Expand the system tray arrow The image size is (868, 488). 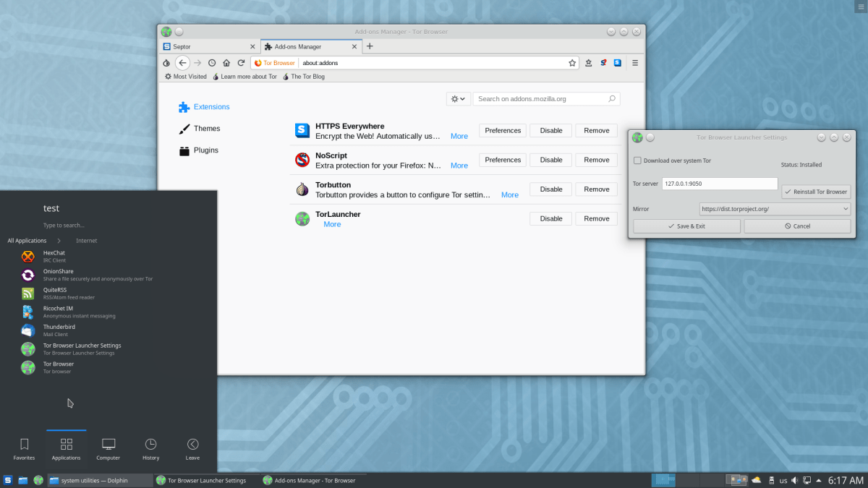point(819,479)
